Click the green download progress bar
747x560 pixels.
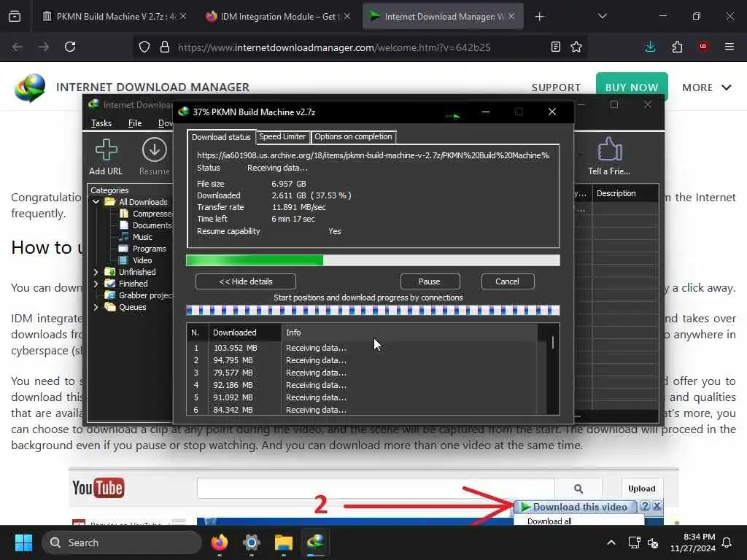point(373,260)
